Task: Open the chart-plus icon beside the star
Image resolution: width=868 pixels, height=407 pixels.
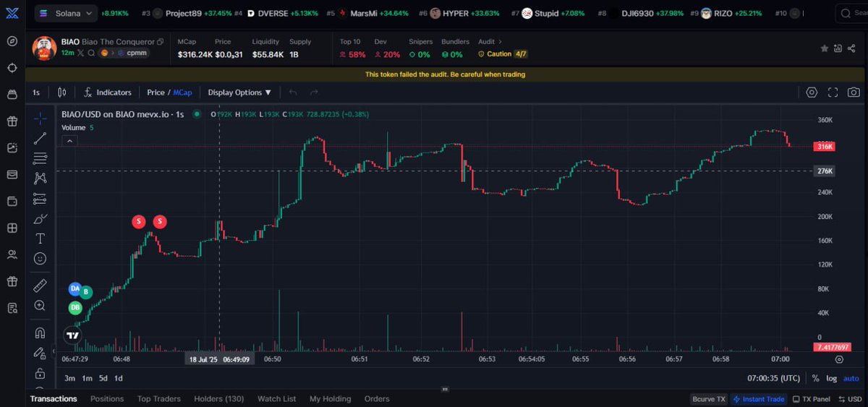Action: (838, 48)
